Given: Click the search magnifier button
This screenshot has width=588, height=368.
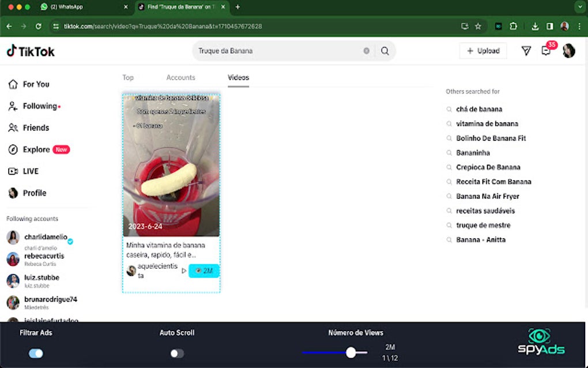Looking at the screenshot, I should click(x=385, y=51).
